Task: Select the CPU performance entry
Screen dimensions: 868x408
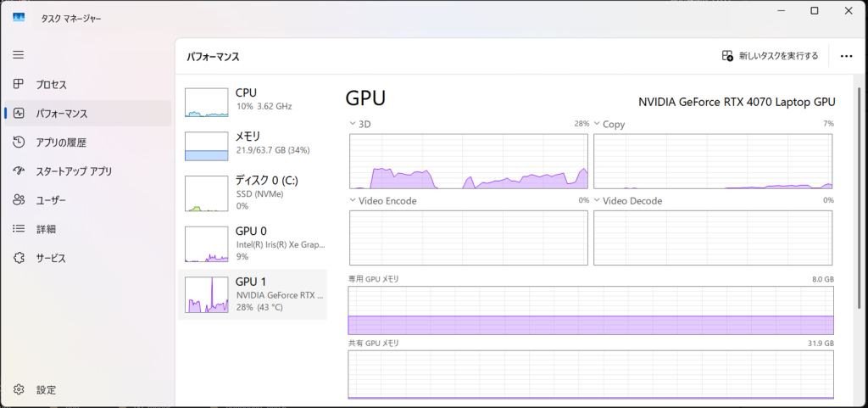Action: pyautogui.click(x=254, y=99)
